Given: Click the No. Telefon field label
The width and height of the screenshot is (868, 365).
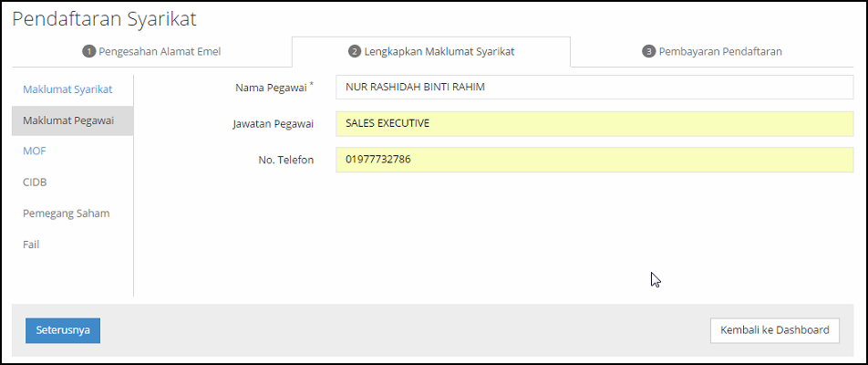Looking at the screenshot, I should coord(285,161).
